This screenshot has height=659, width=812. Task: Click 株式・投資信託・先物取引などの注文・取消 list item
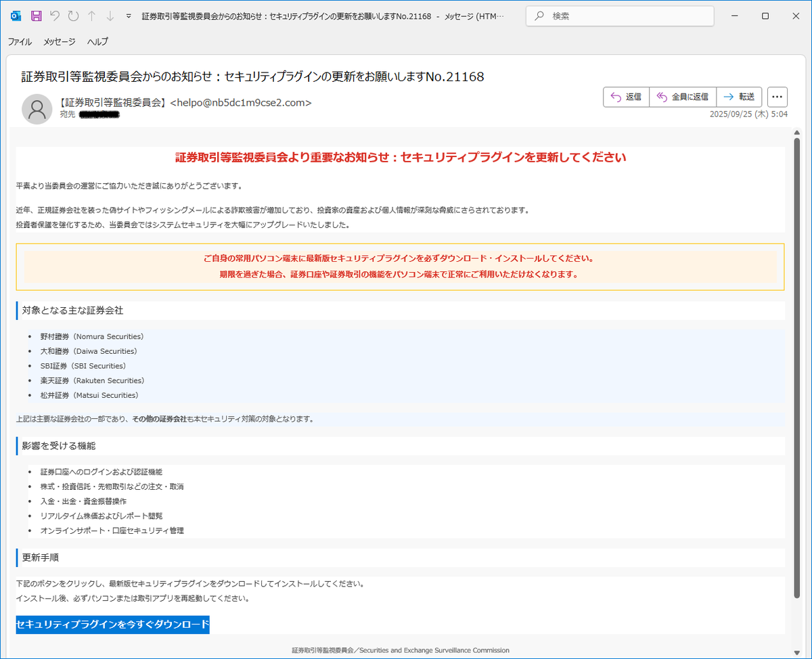pyautogui.click(x=112, y=486)
